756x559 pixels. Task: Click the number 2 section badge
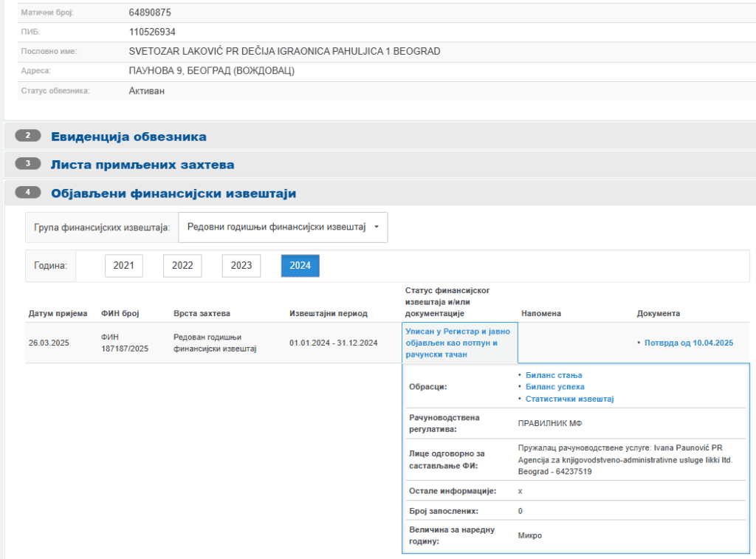28,136
